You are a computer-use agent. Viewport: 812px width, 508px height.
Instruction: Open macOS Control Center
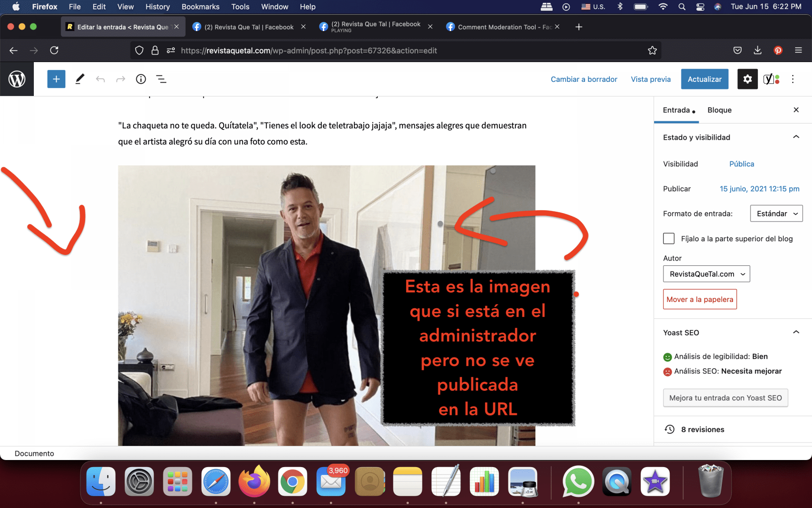coord(700,7)
